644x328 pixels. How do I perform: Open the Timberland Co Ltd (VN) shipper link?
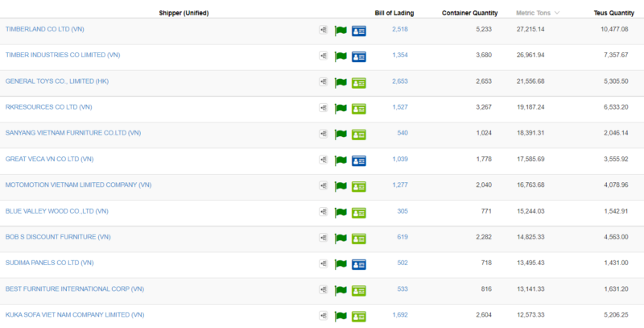pyautogui.click(x=44, y=29)
